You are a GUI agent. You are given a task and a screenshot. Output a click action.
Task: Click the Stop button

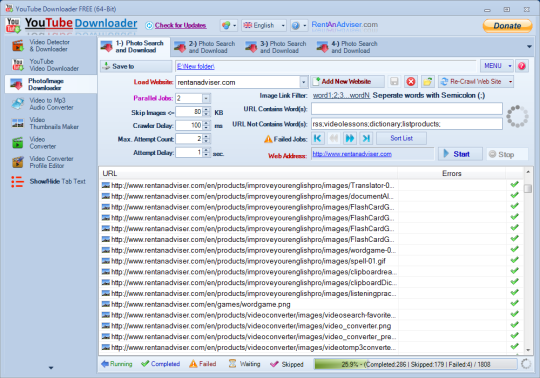click(x=506, y=154)
